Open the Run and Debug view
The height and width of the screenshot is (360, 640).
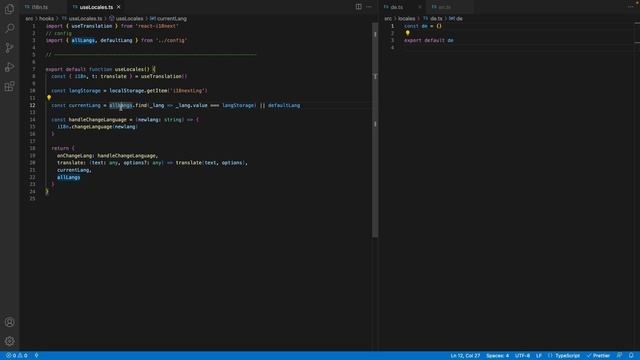9,67
